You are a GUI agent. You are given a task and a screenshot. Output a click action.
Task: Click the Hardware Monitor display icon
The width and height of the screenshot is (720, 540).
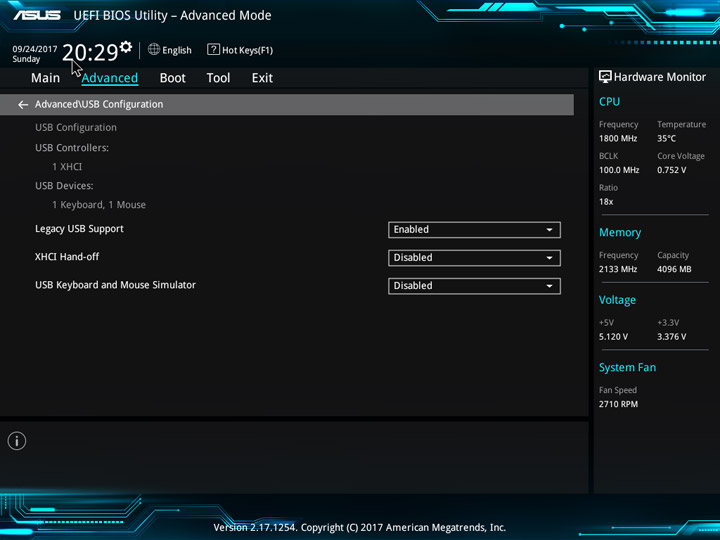click(x=605, y=77)
